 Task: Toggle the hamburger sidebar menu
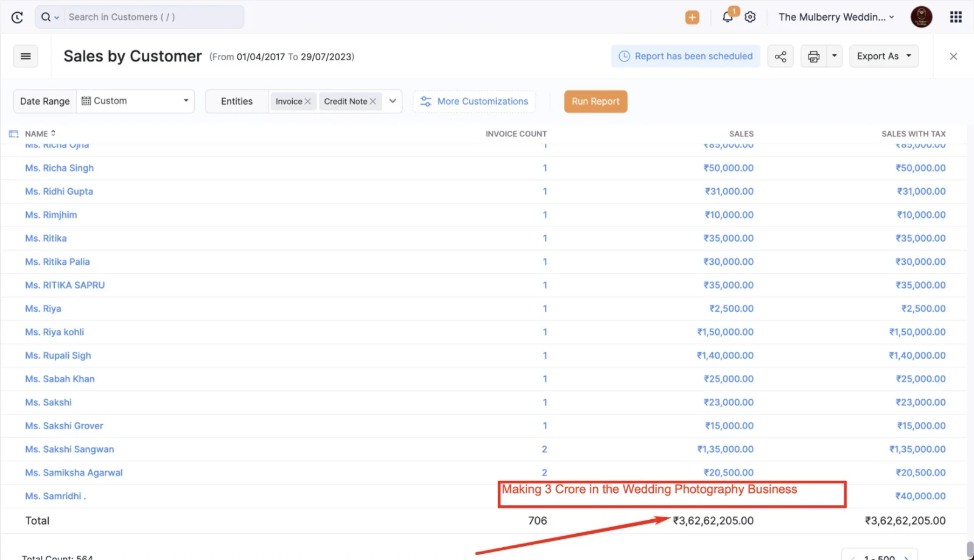pyautogui.click(x=26, y=56)
